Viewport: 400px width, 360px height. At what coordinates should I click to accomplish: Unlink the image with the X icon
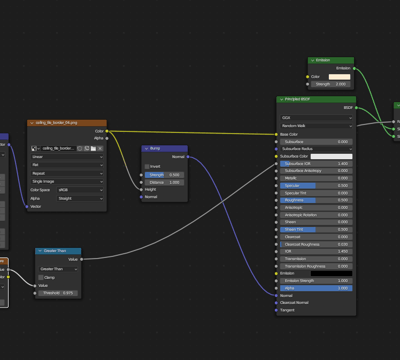tap(100, 148)
